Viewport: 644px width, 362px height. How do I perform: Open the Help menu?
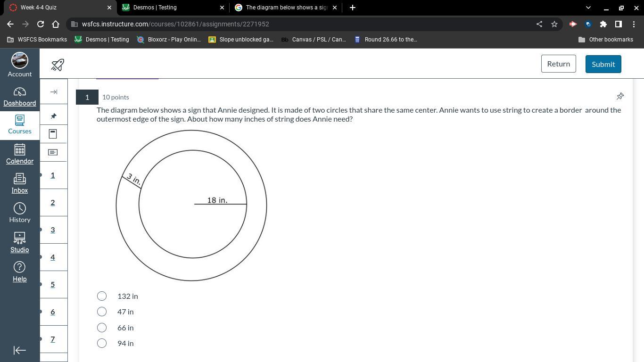(x=20, y=271)
